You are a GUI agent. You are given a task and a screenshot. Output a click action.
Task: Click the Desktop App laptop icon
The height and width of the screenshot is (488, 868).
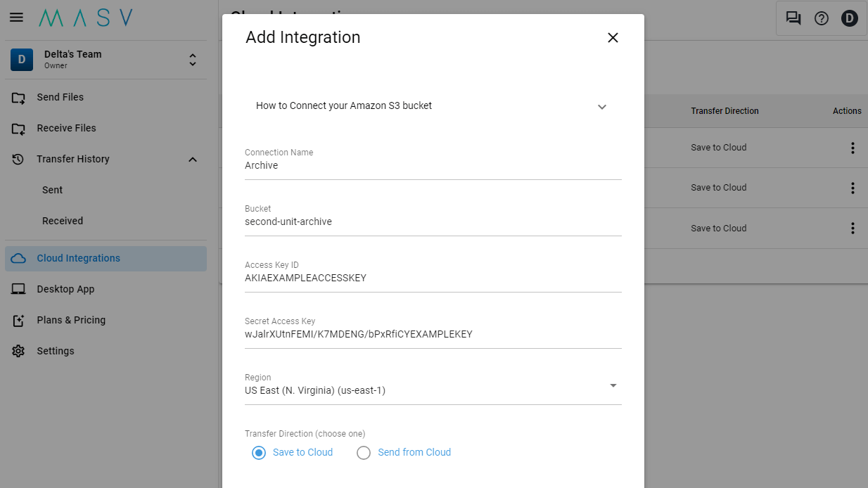[x=19, y=289]
